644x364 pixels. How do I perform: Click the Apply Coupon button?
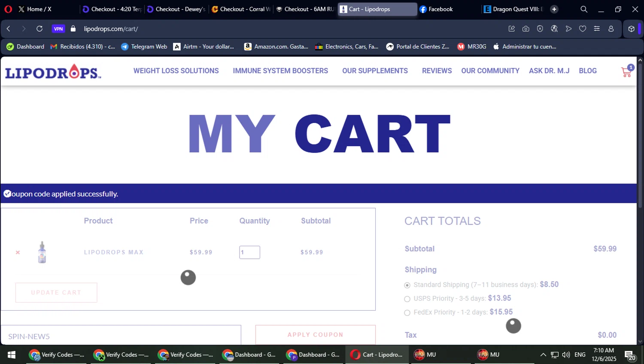[x=316, y=335]
